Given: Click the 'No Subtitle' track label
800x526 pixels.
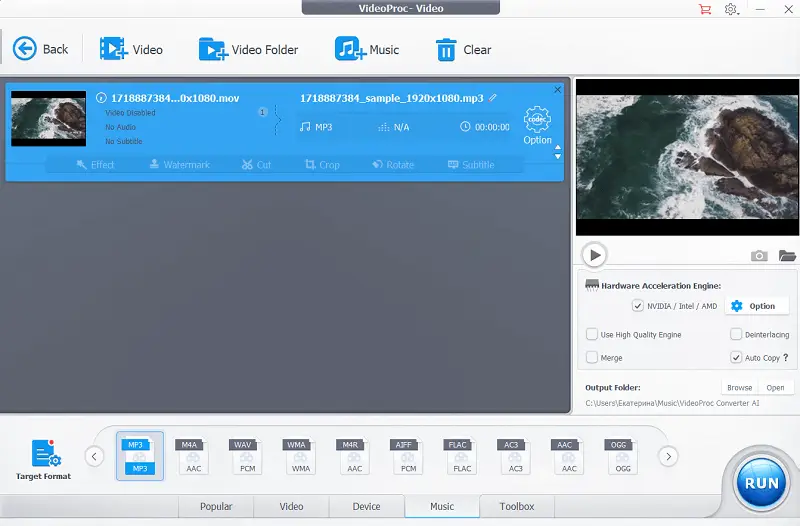Looking at the screenshot, I should [124, 141].
